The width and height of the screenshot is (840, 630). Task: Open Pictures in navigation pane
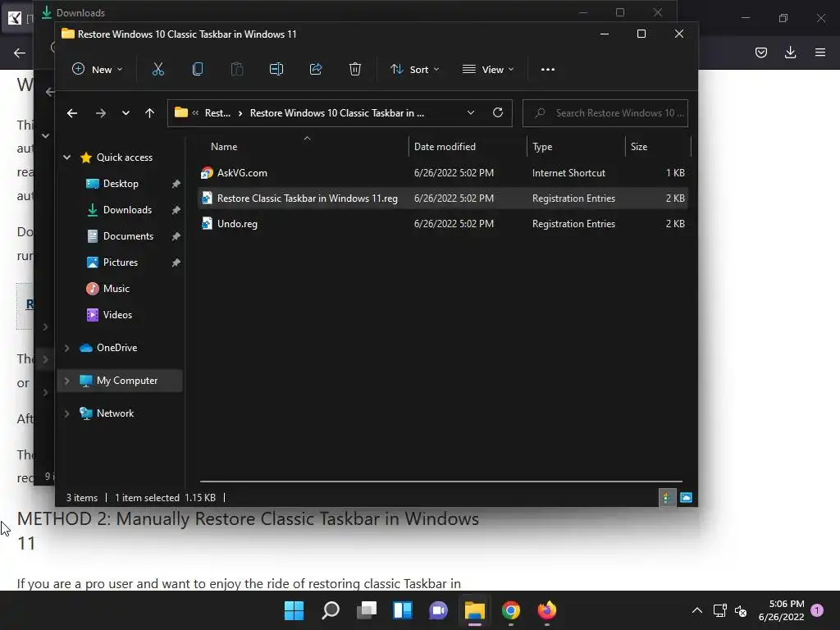coord(121,262)
